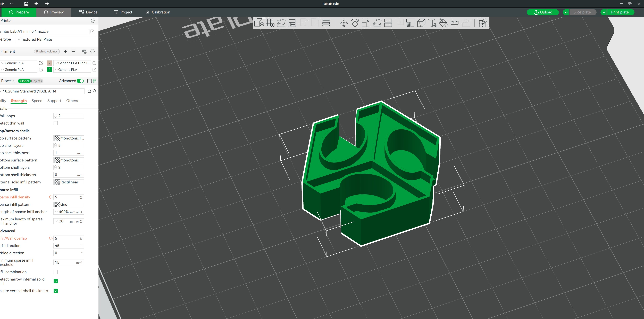Click the Redo arrow in title bar
Image resolution: width=644 pixels, height=319 pixels.
(x=46, y=4)
